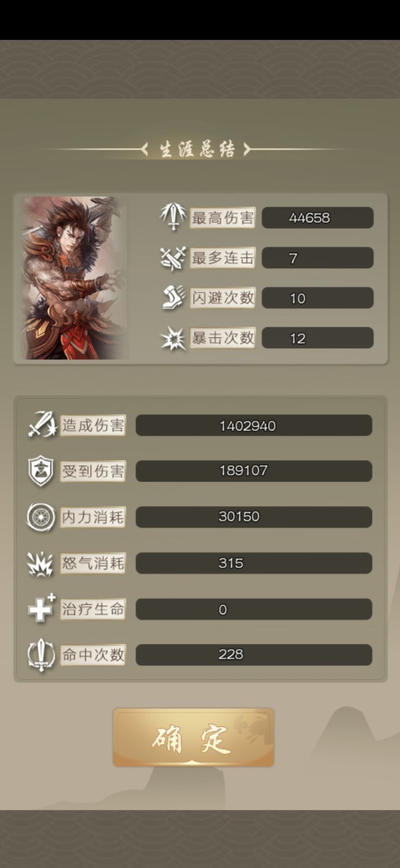The height and width of the screenshot is (868, 400).
Task: Click the 生涯总结 title header
Action: tap(198, 149)
